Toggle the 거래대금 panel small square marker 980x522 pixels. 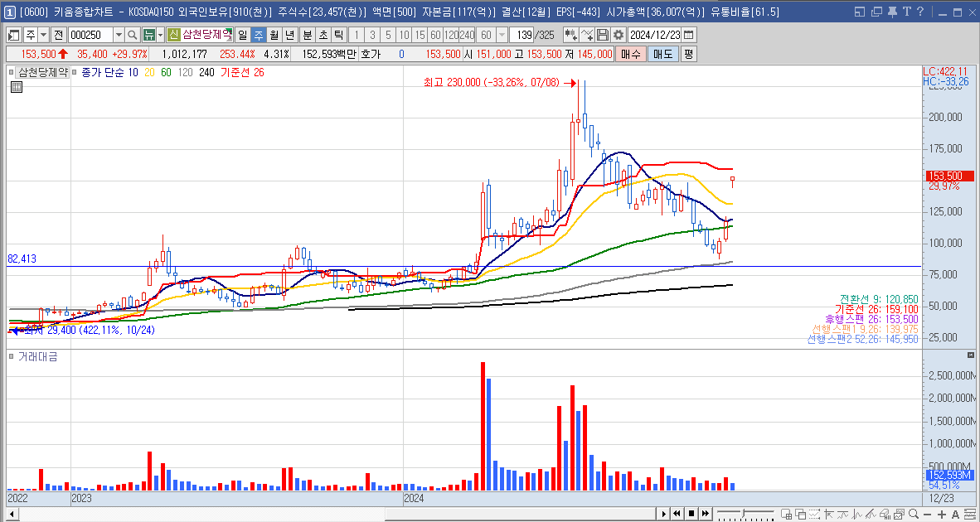(12, 356)
